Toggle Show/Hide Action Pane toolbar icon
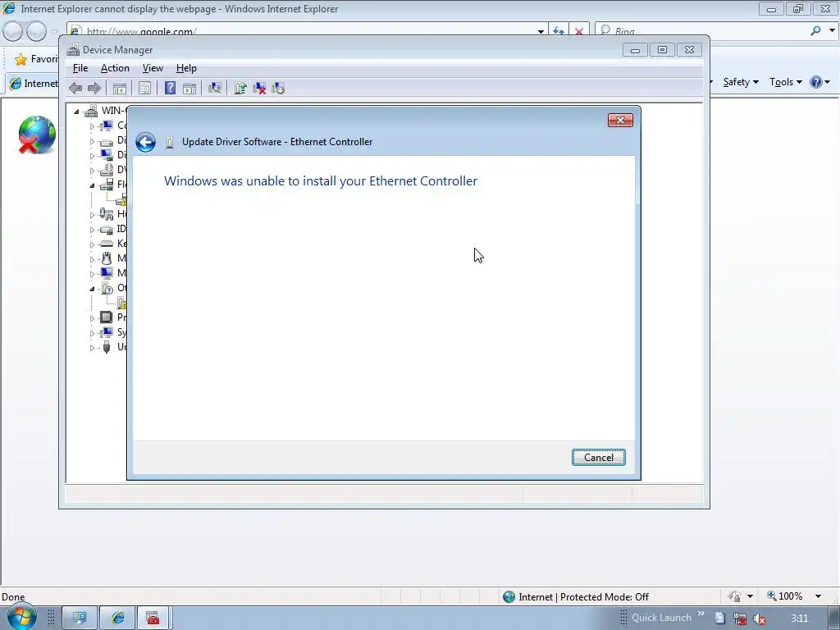 (189, 89)
